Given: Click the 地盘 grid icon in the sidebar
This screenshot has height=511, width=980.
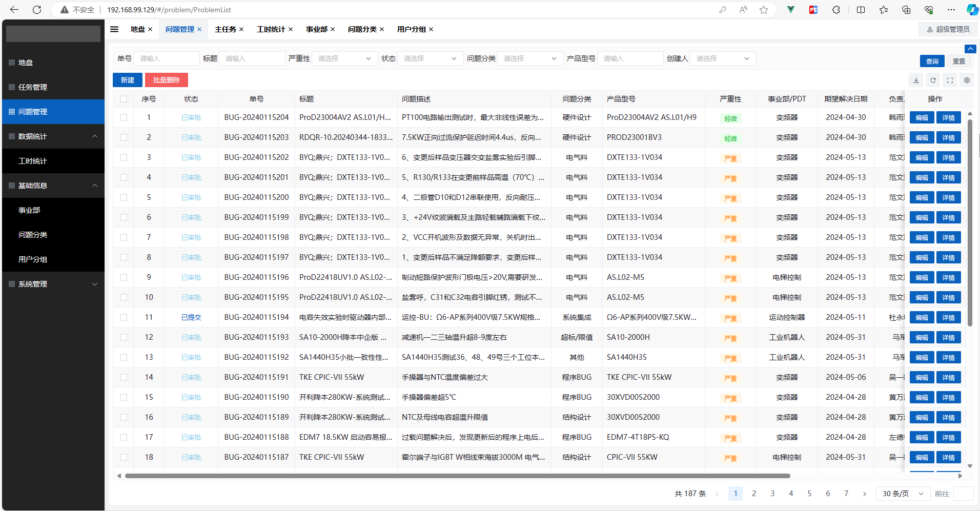Looking at the screenshot, I should pos(12,63).
